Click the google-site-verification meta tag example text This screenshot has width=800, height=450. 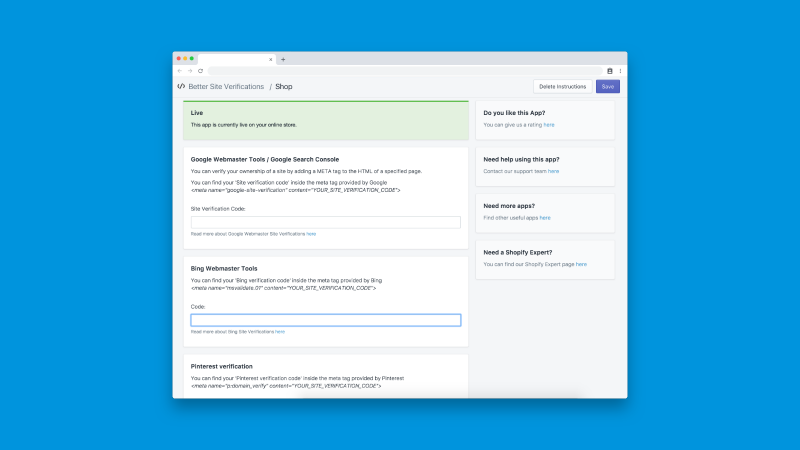pos(295,190)
